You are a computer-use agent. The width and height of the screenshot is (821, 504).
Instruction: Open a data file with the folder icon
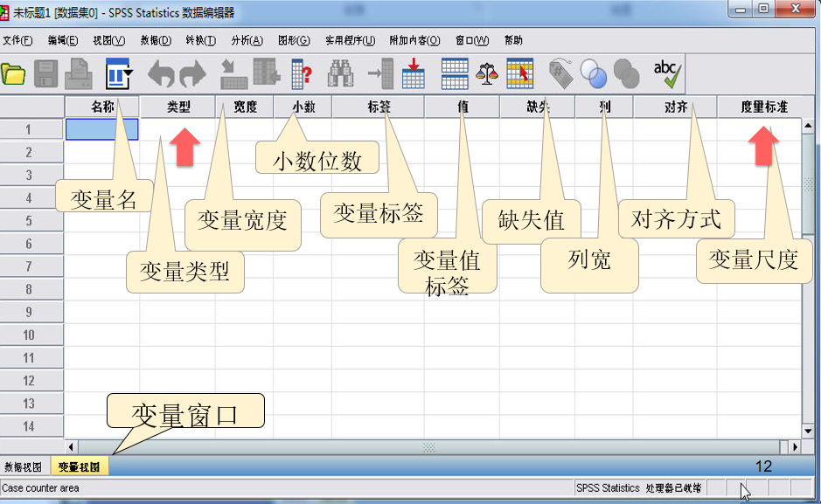(13, 74)
